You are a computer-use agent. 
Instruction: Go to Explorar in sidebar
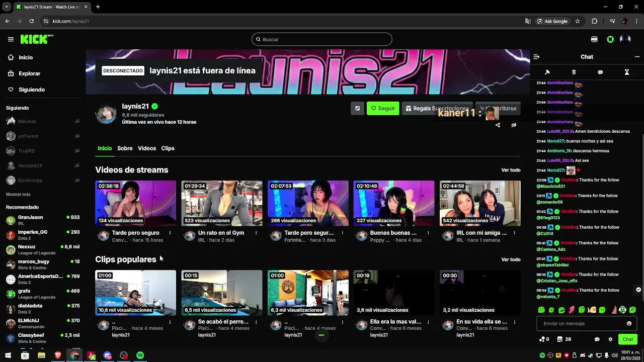[x=29, y=73]
